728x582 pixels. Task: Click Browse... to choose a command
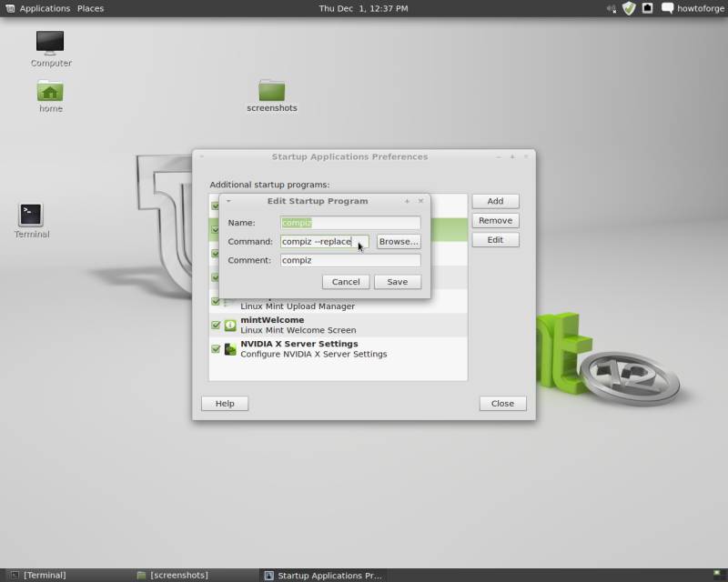click(399, 241)
